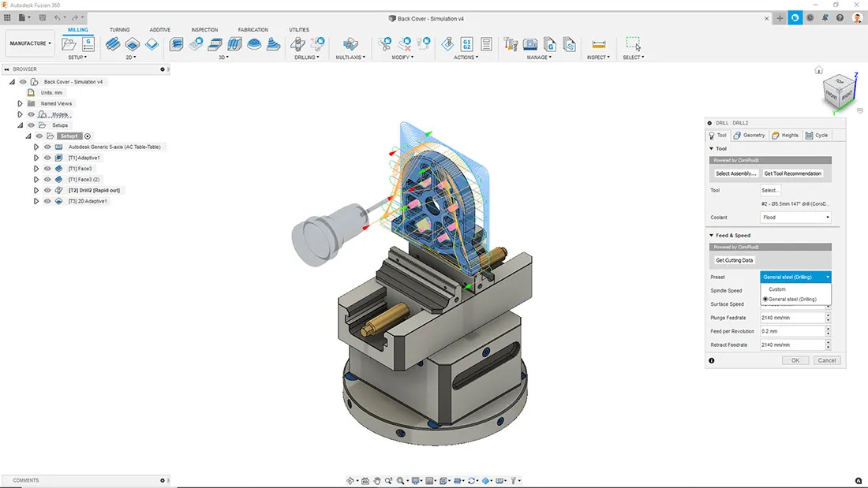
Task: Click the tool Select... button
Action: point(770,190)
